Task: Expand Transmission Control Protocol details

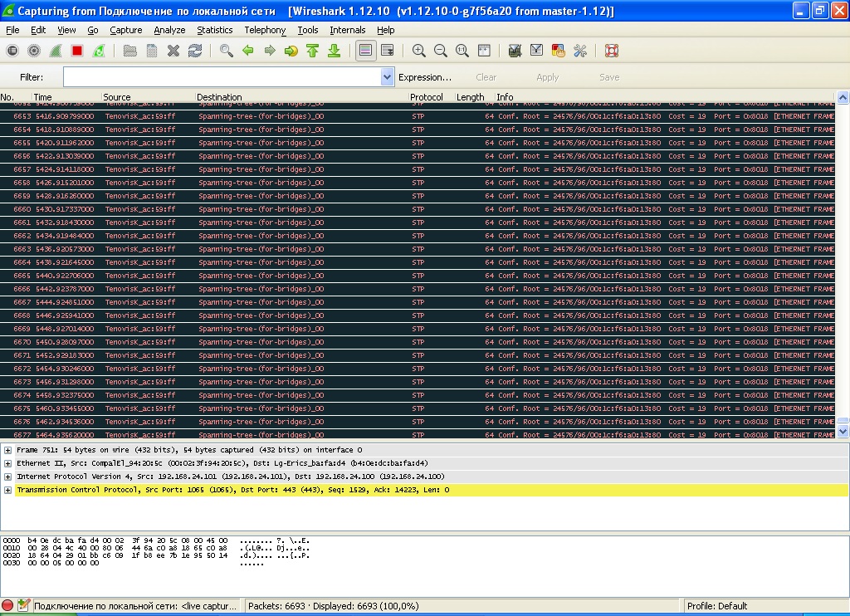Action: (x=8, y=490)
